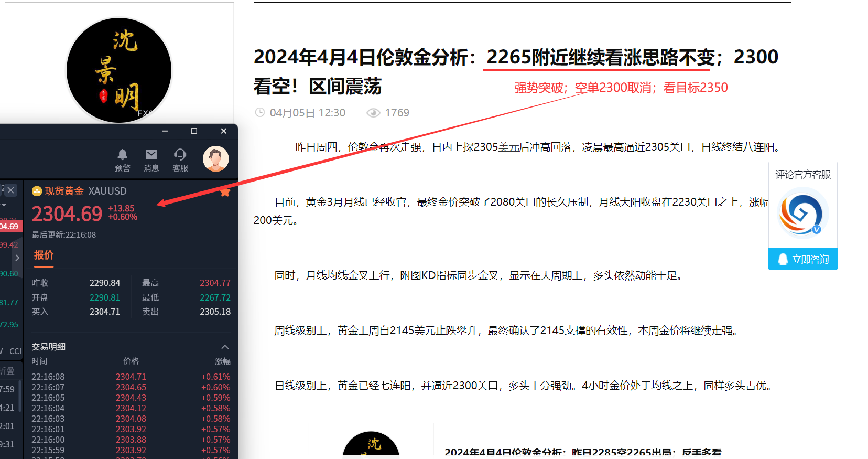Minimize the trading app window

[x=165, y=131]
